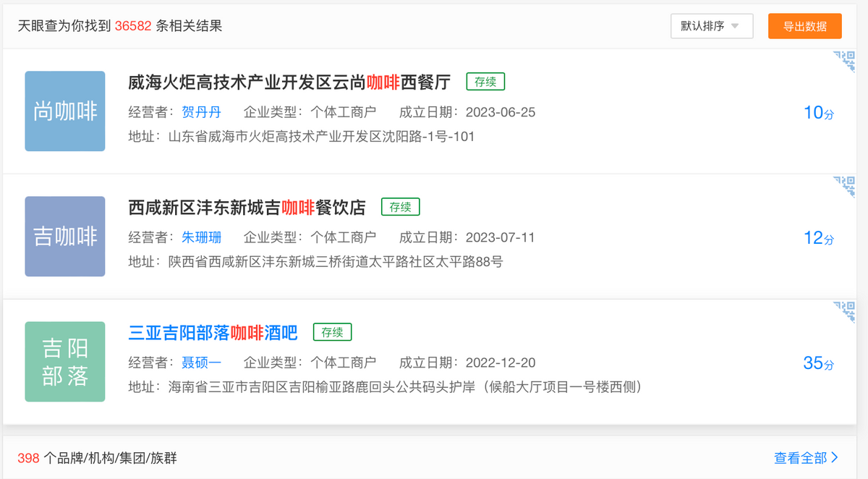This screenshot has width=868, height=479.
Task: Click the 吉咖啡 purple logo tile
Action: (x=65, y=237)
